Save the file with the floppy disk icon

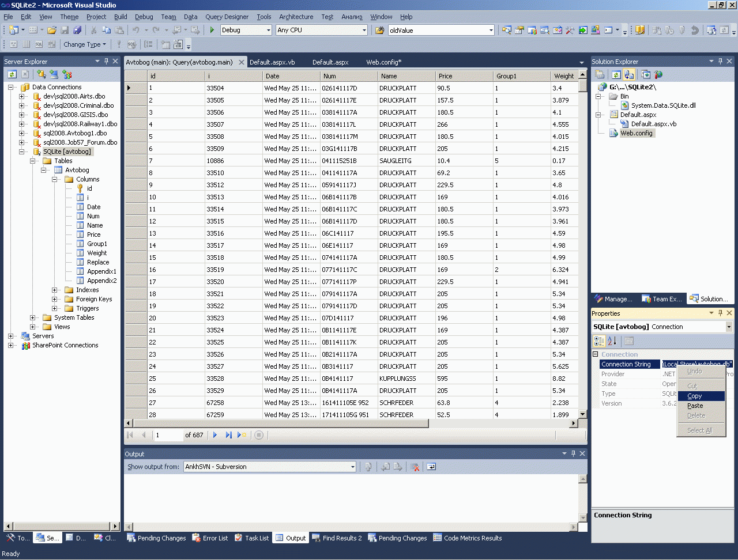tap(65, 30)
